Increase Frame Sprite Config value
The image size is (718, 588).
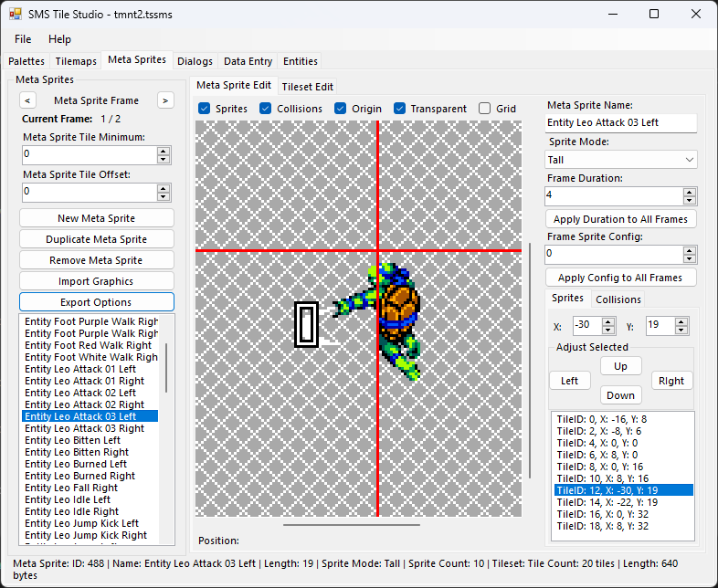coord(689,251)
